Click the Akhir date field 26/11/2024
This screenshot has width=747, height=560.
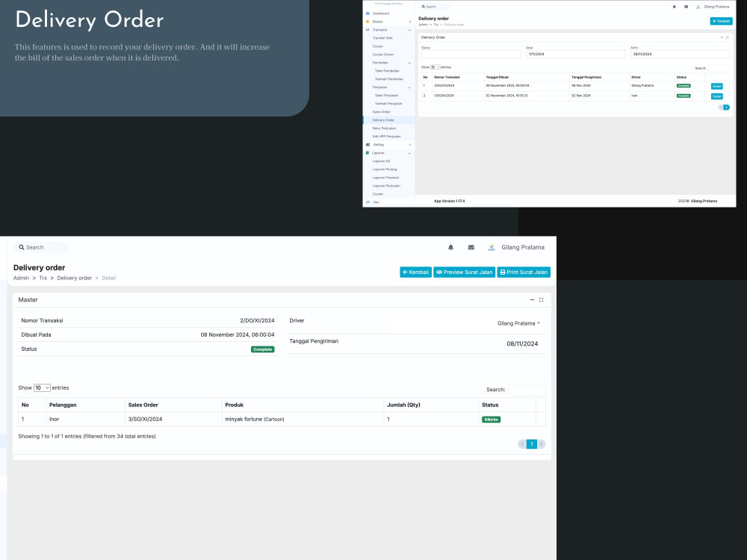point(680,55)
